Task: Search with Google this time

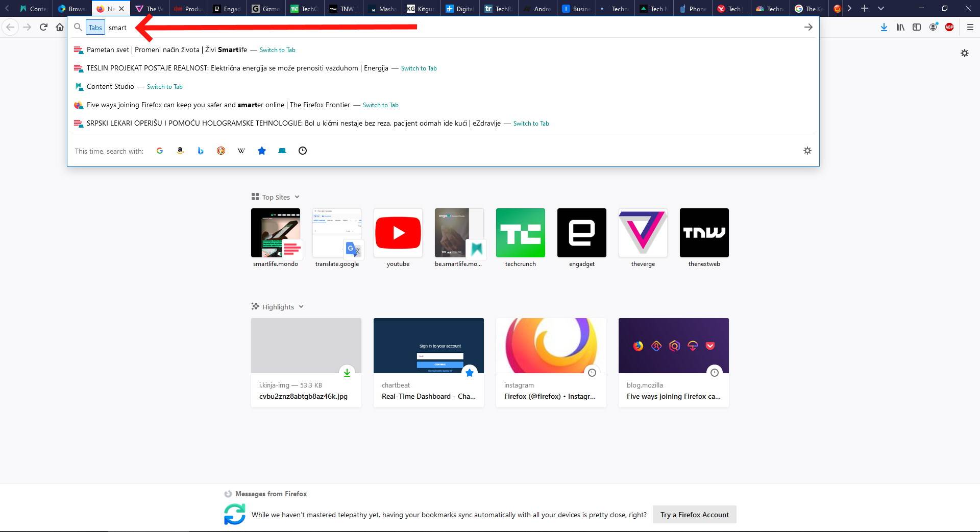Action: coord(160,151)
